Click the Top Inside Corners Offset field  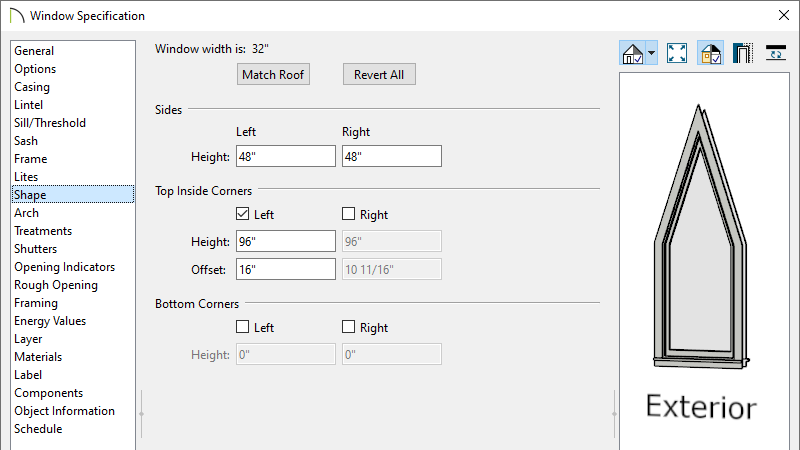coord(286,269)
